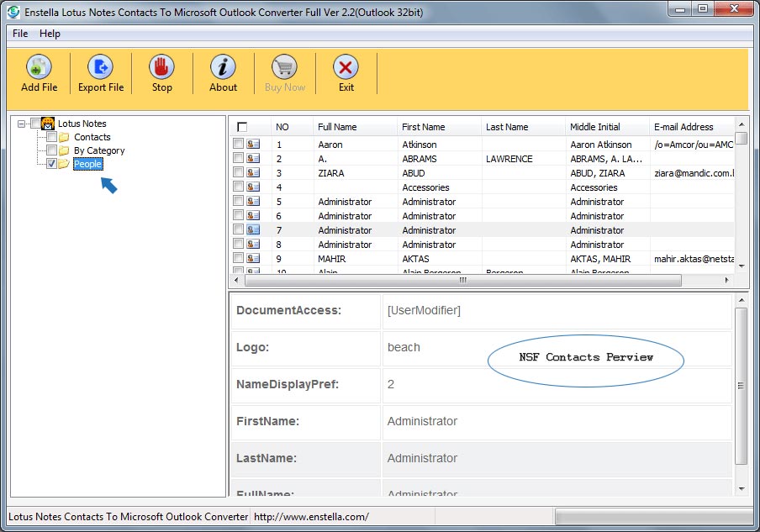Click contact card icon for Aaron row
This screenshot has width=760, height=532.
[253, 145]
